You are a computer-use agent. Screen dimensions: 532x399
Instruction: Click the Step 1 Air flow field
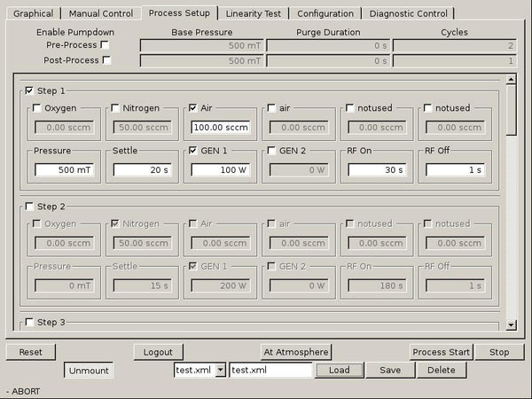click(220, 127)
